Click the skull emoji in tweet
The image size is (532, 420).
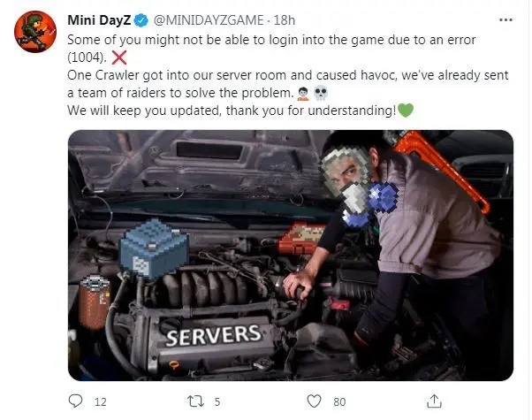(321, 93)
